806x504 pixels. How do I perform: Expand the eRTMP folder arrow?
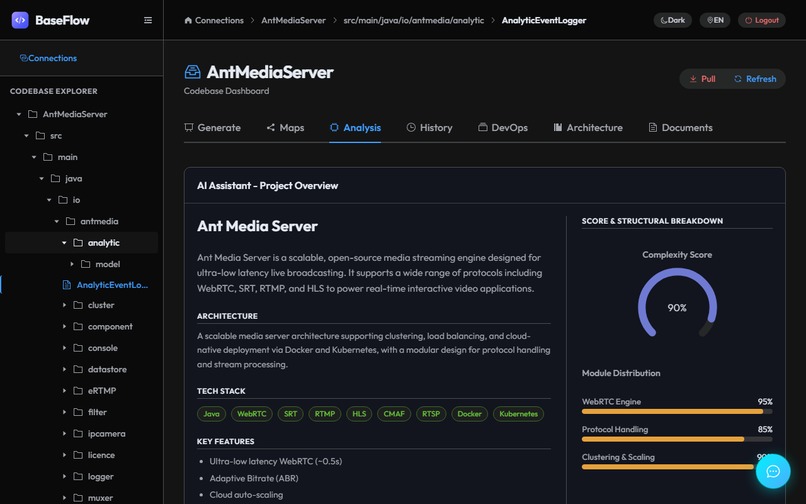64,391
